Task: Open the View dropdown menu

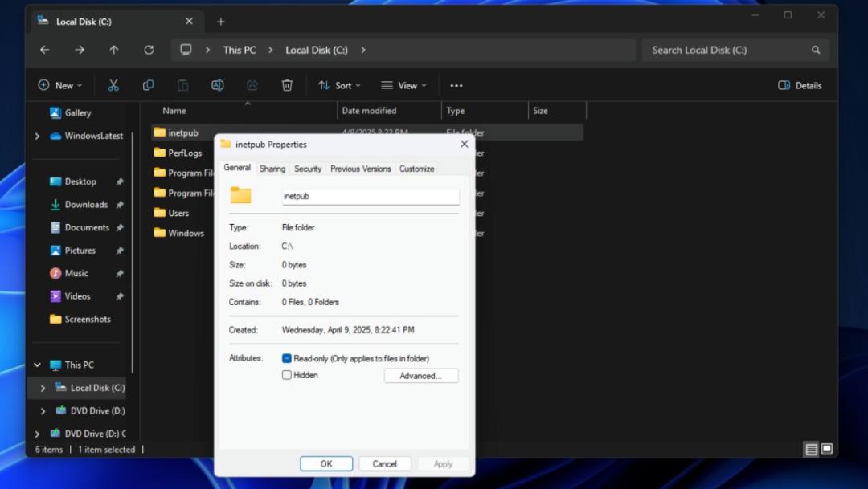Action: pos(404,84)
